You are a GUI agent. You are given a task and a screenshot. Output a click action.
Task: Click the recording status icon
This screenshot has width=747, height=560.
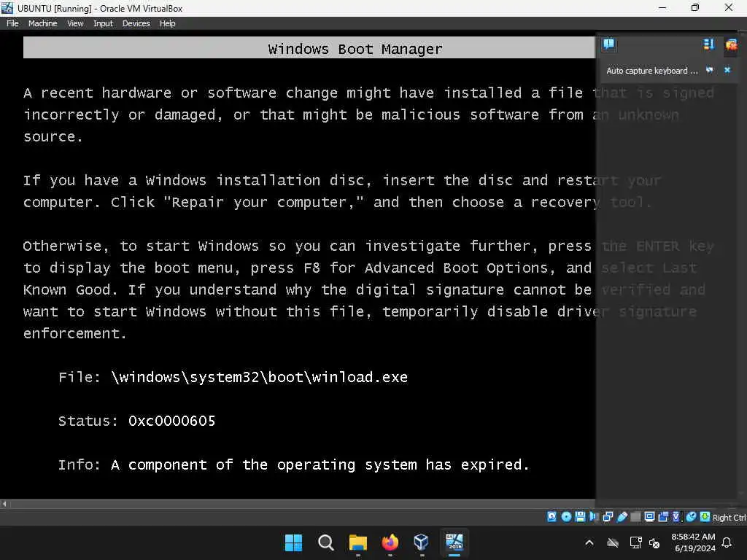[x=663, y=517]
